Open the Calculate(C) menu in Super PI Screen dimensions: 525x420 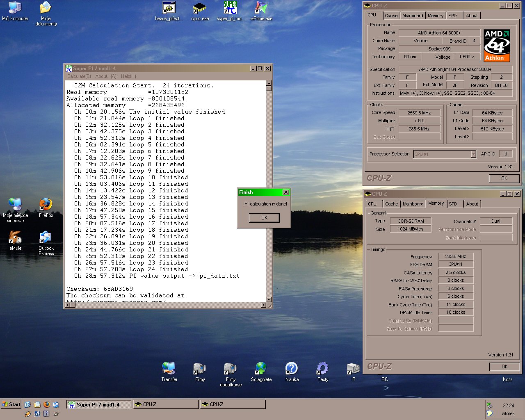point(79,76)
